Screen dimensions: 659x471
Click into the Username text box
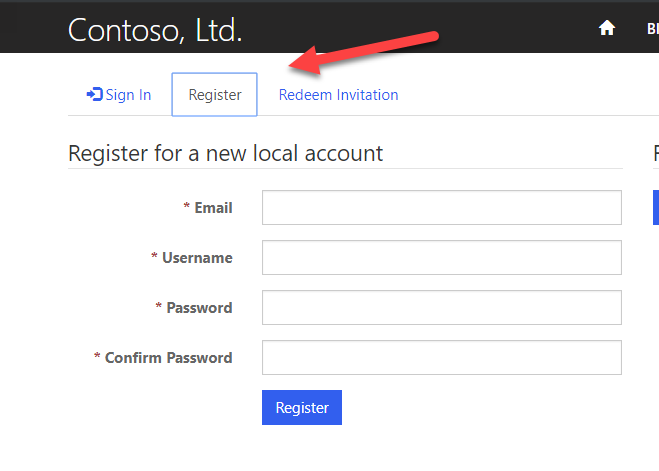pyautogui.click(x=441, y=258)
